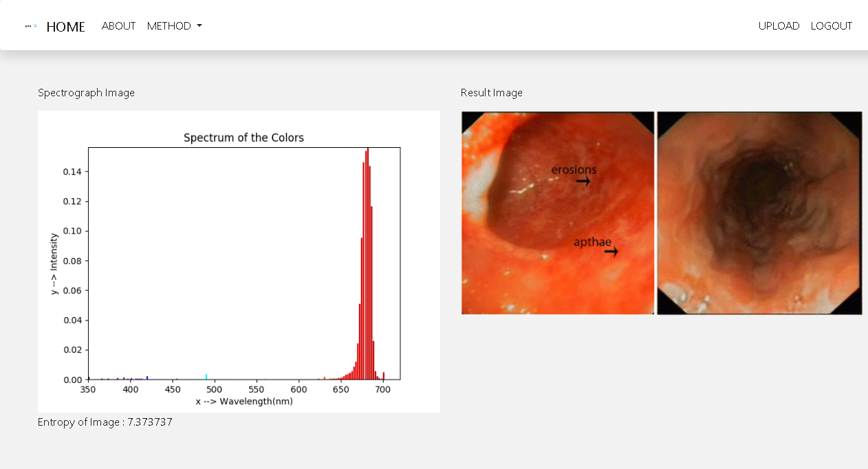The height and width of the screenshot is (469, 868).
Task: Select the right endoscopy result image
Action: coord(759,213)
